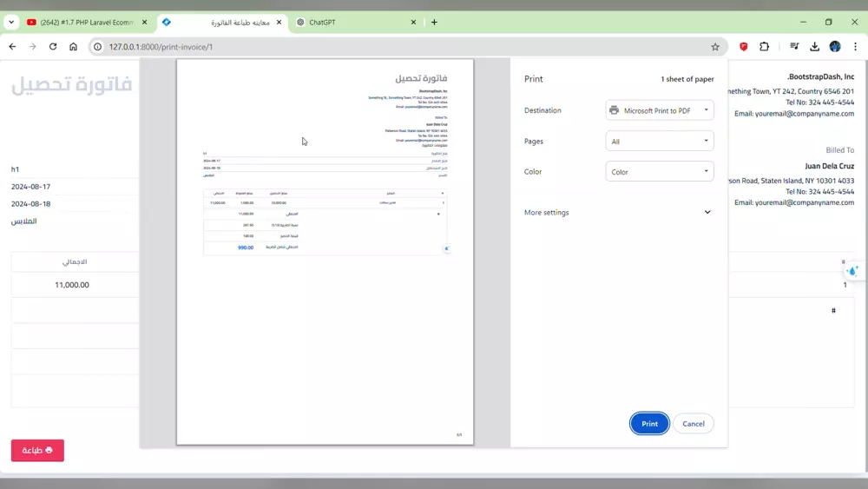
Task: Click the blue Print button
Action: [649, 424]
